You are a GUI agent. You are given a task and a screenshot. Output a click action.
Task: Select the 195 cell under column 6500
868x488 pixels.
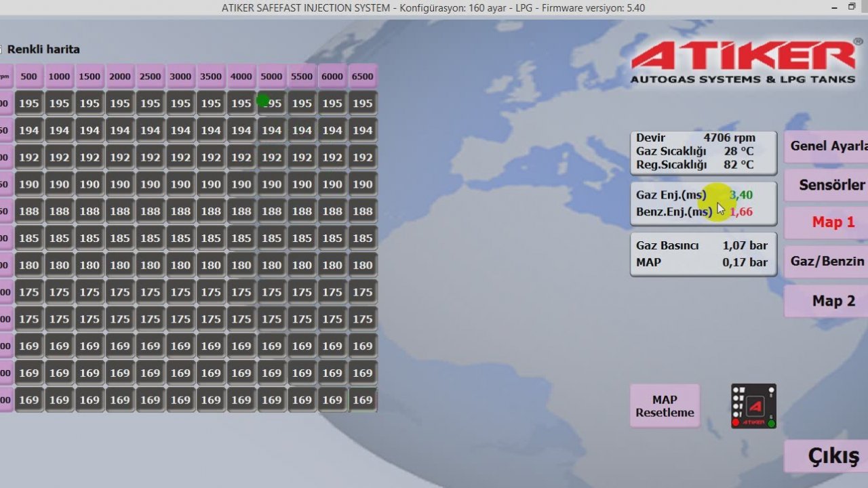(363, 104)
